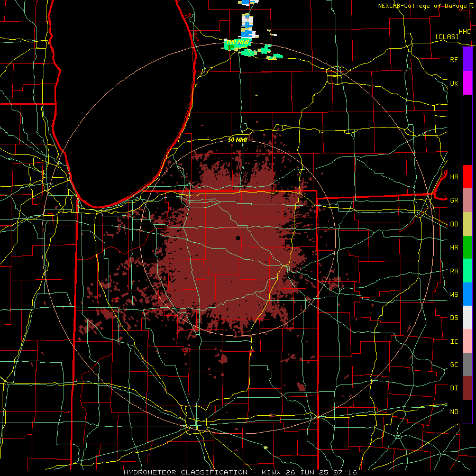Screen dimensions: 476x476
Task: Click the 'IC' legend label text
Action: click(x=454, y=342)
